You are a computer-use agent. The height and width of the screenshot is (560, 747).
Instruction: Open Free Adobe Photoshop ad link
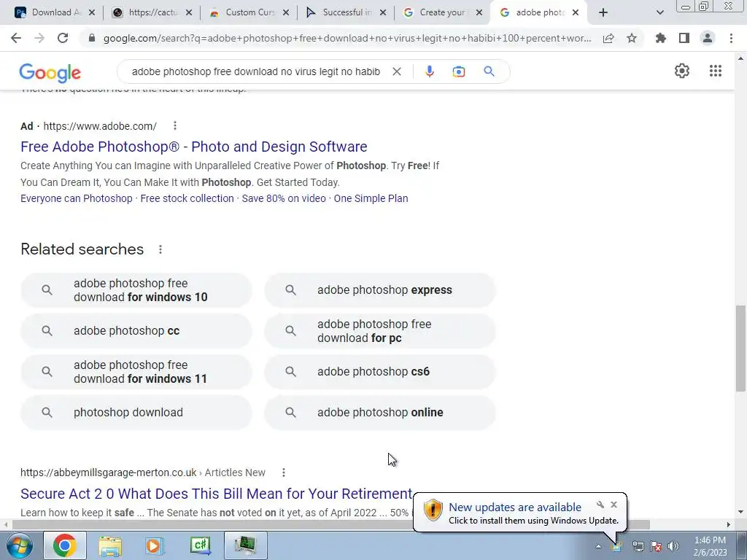tap(194, 147)
